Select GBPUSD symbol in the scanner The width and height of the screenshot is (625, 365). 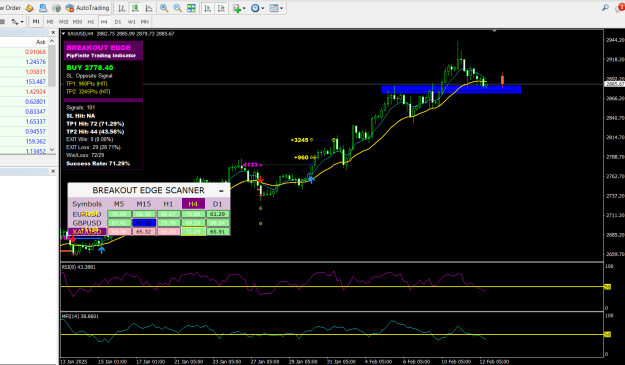[87, 223]
